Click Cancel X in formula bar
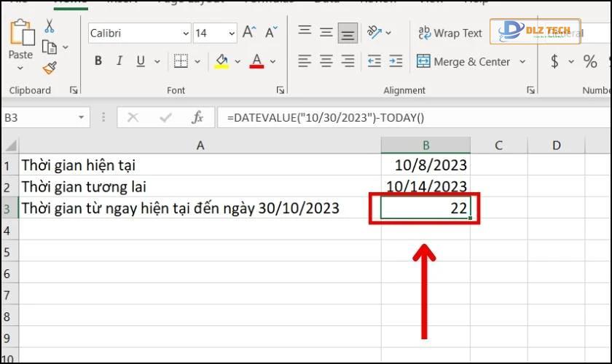Viewport: 612px width, 364px height. (133, 117)
